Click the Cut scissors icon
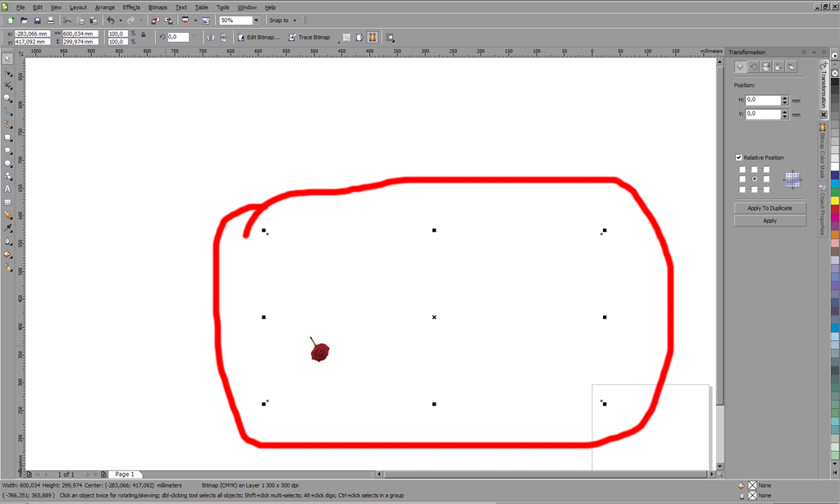840x504 pixels. point(67,20)
